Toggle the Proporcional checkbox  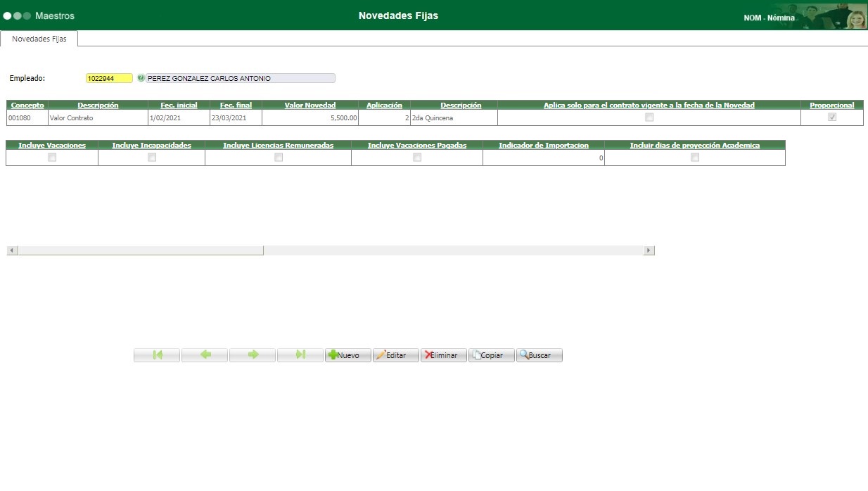(832, 117)
